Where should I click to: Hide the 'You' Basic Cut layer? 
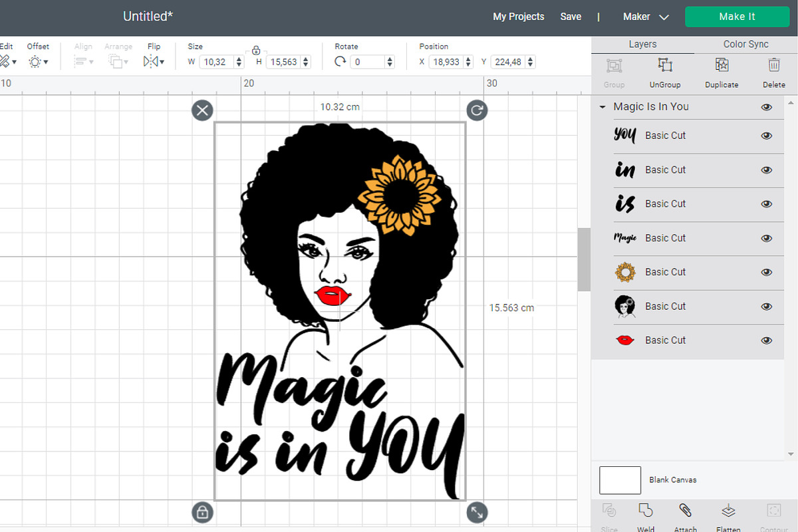[767, 136]
